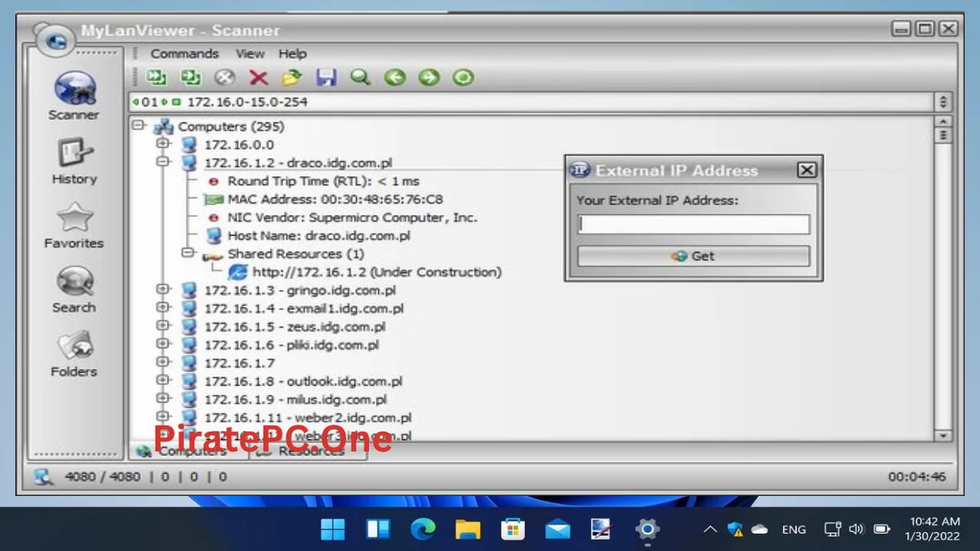
Task: Click the green back arrow icon
Action: click(x=394, y=77)
